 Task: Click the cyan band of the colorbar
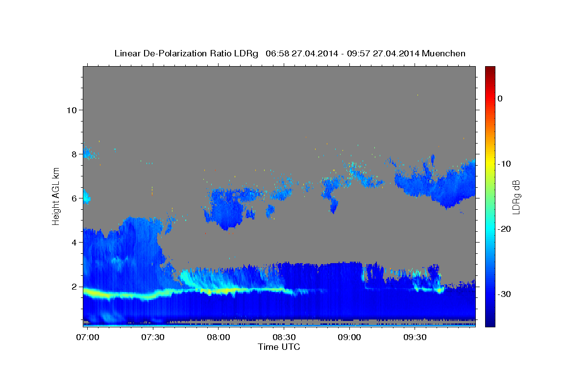(x=490, y=229)
